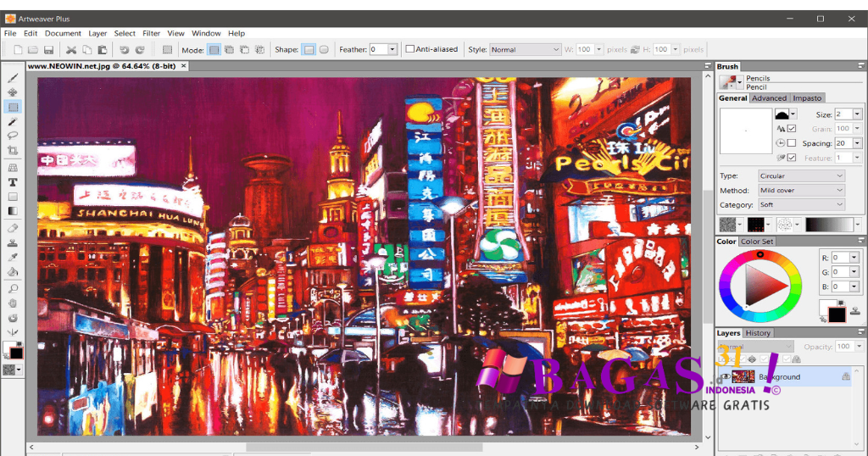Image resolution: width=868 pixels, height=456 pixels.
Task: Open the Category dropdown showing Soft
Action: click(x=800, y=205)
